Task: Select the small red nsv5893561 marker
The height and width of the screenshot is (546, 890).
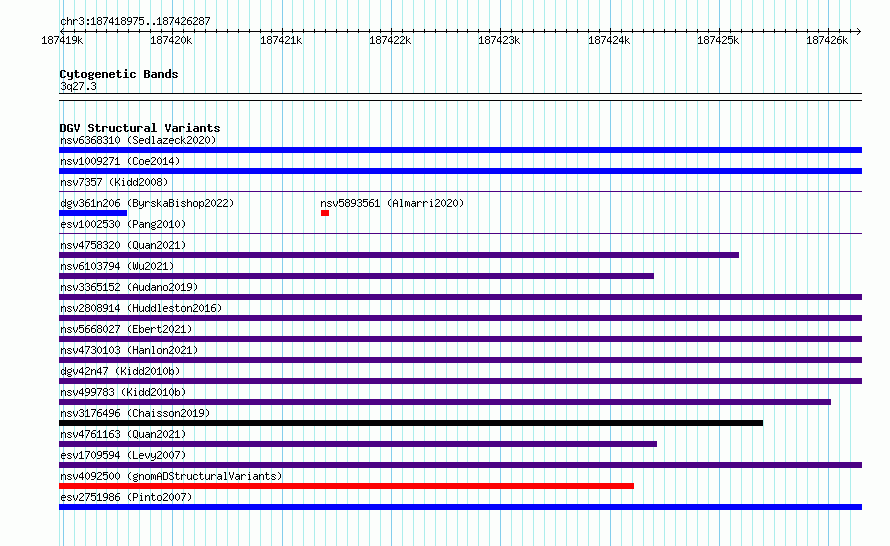Action: [x=325, y=213]
